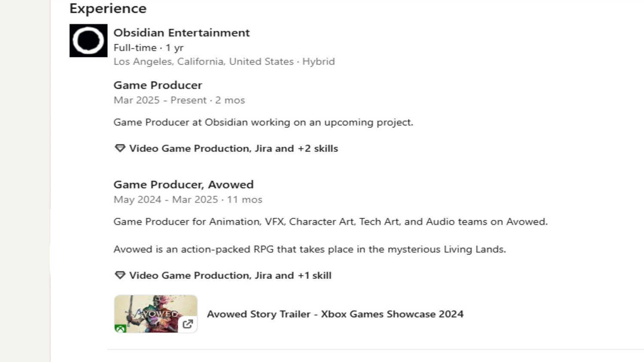The image size is (644, 362).
Task: Expand "Video Game Production, Jira and +1 skill"
Action: [x=230, y=275]
